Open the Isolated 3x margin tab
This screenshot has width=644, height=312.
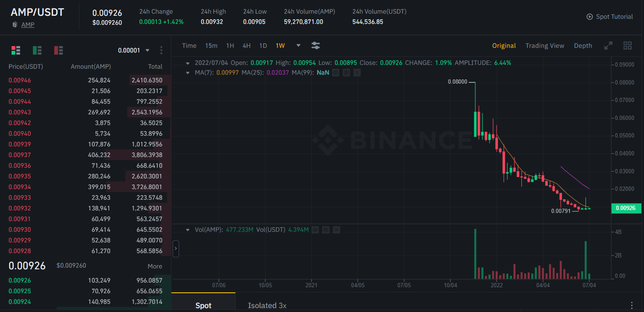[x=267, y=305]
